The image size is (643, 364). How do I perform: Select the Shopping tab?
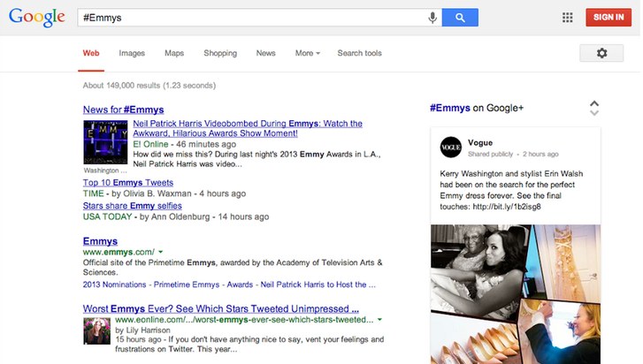(220, 54)
